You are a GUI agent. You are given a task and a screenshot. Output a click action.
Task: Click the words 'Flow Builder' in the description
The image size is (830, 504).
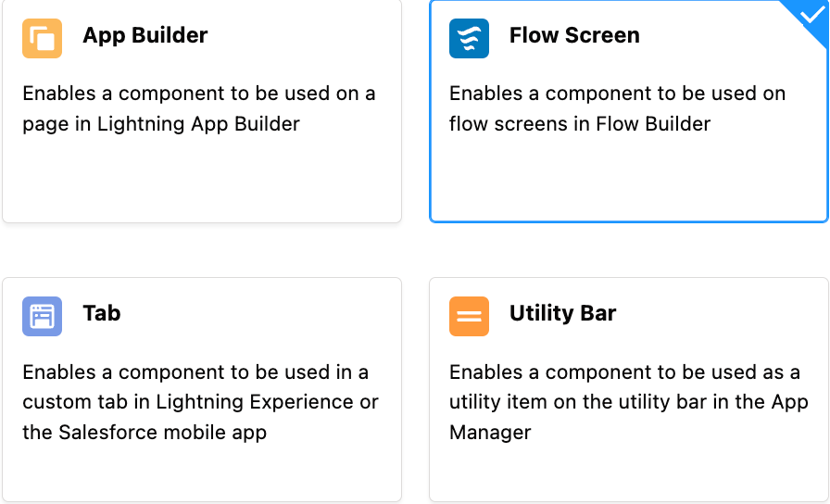(x=653, y=124)
